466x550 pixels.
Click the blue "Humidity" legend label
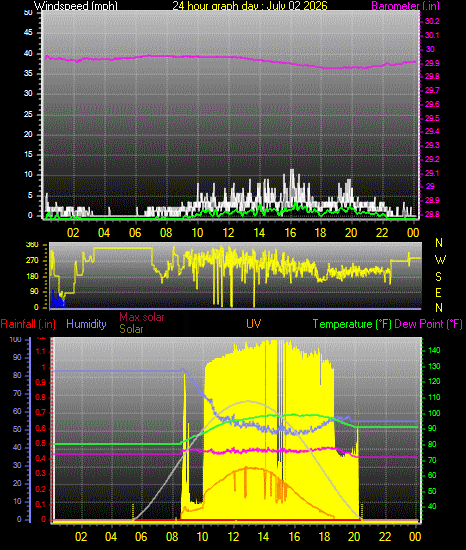point(86,323)
